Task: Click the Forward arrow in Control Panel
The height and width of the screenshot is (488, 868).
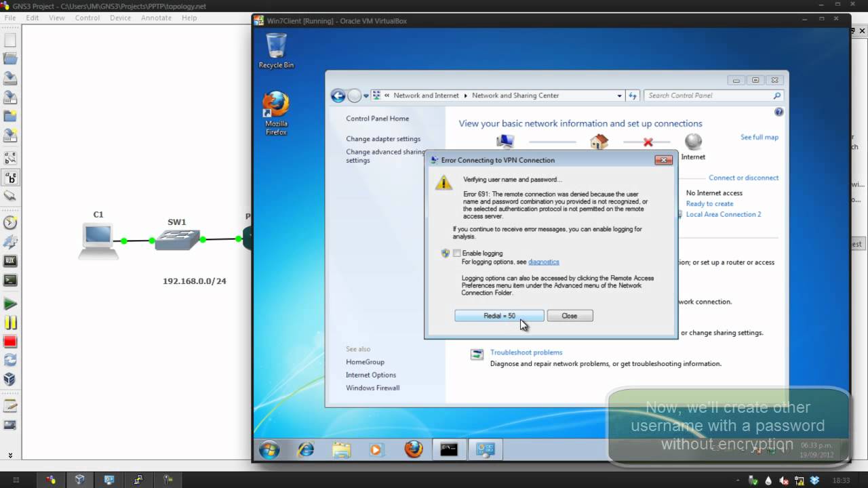Action: (x=354, y=96)
